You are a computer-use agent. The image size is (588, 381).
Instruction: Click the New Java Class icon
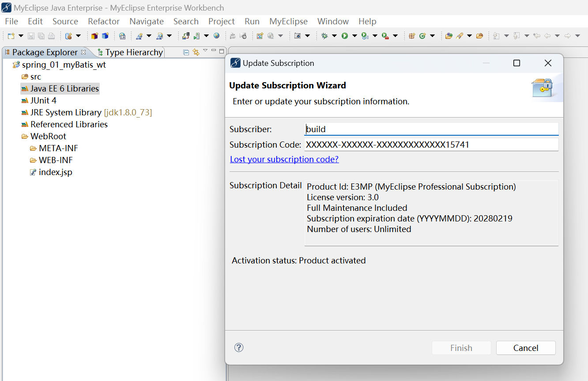422,36
